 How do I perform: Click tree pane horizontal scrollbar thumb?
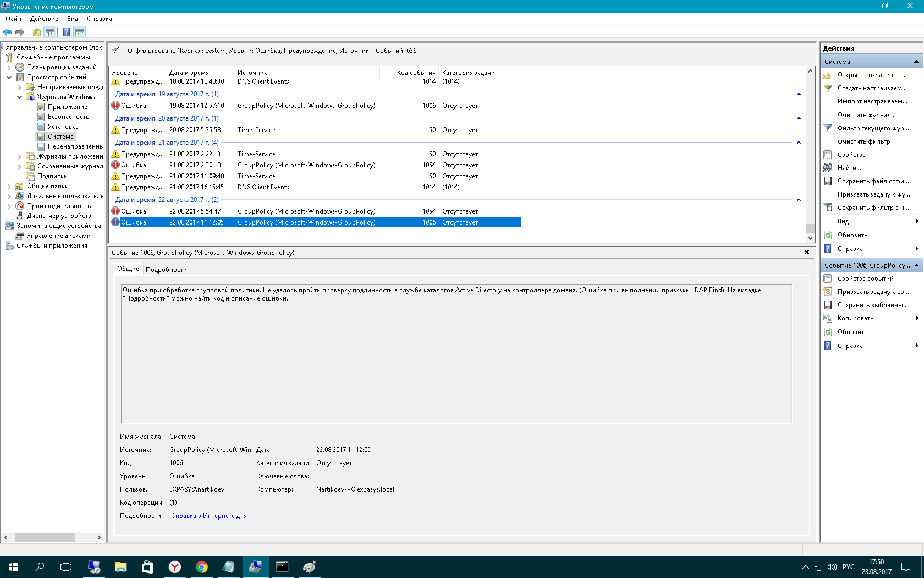(x=45, y=537)
